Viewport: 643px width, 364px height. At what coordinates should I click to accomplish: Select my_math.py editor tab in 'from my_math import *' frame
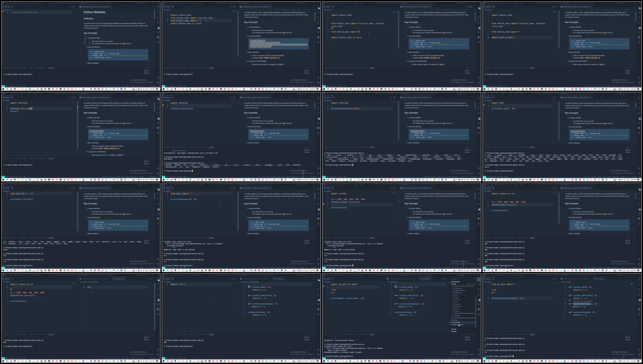[600, 279]
